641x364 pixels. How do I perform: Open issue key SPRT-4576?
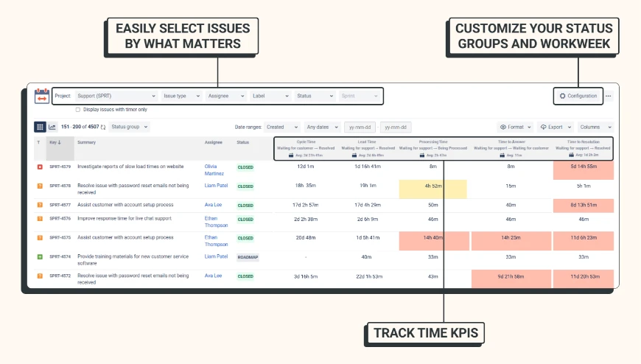tap(60, 219)
